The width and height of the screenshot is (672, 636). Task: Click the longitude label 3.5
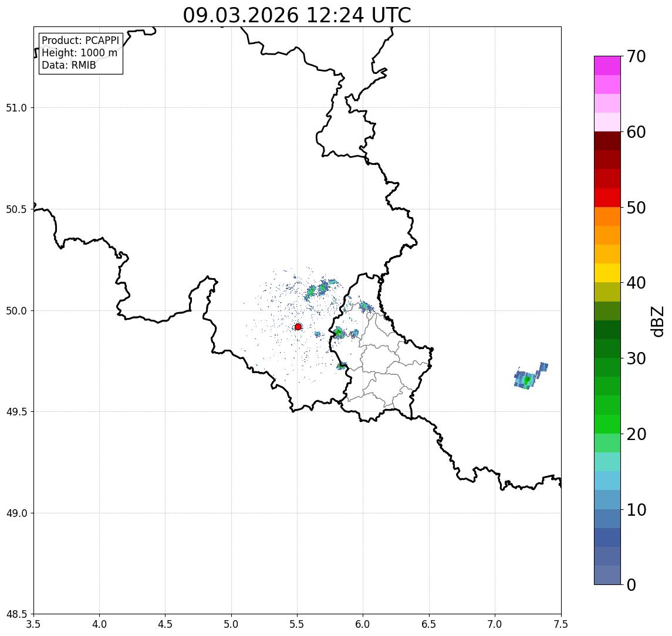pyautogui.click(x=33, y=624)
